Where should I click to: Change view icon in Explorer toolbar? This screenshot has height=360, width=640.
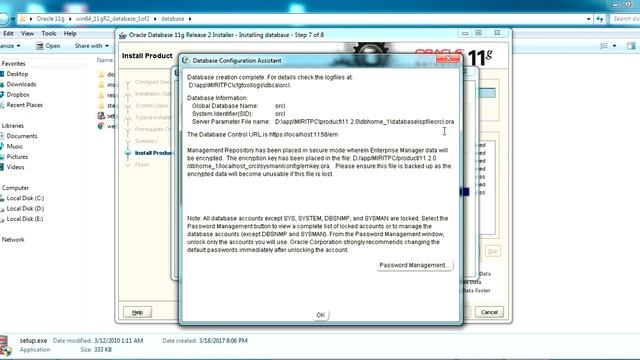604,46
